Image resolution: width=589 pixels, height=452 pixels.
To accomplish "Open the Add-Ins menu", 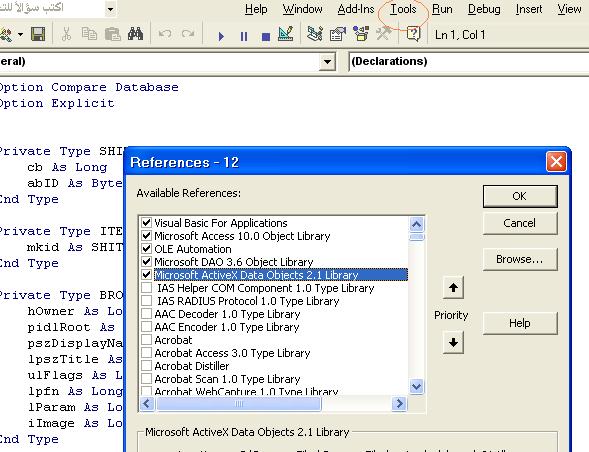I will pyautogui.click(x=356, y=9).
